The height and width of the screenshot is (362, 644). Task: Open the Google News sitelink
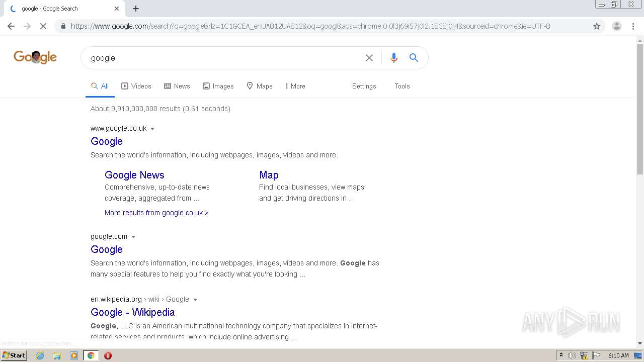pyautogui.click(x=134, y=175)
